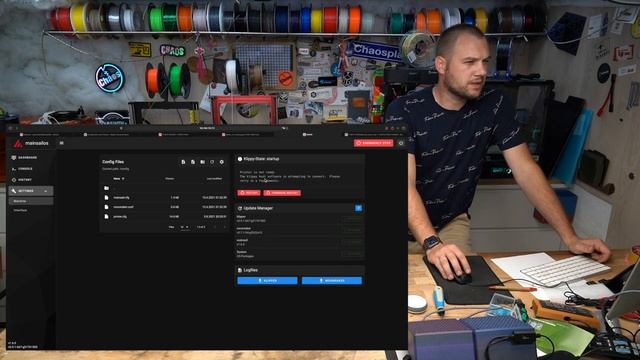This screenshot has height=360, width=640.
Task: Click the upload file icon in Config Files
Action: [x=193, y=162]
